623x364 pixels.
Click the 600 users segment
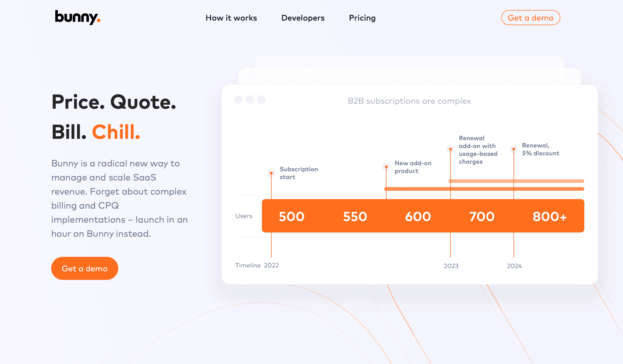(418, 216)
